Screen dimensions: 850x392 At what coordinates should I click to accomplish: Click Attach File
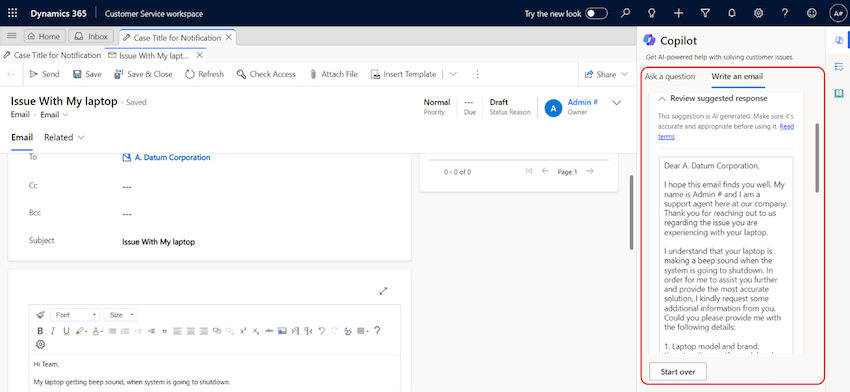333,74
